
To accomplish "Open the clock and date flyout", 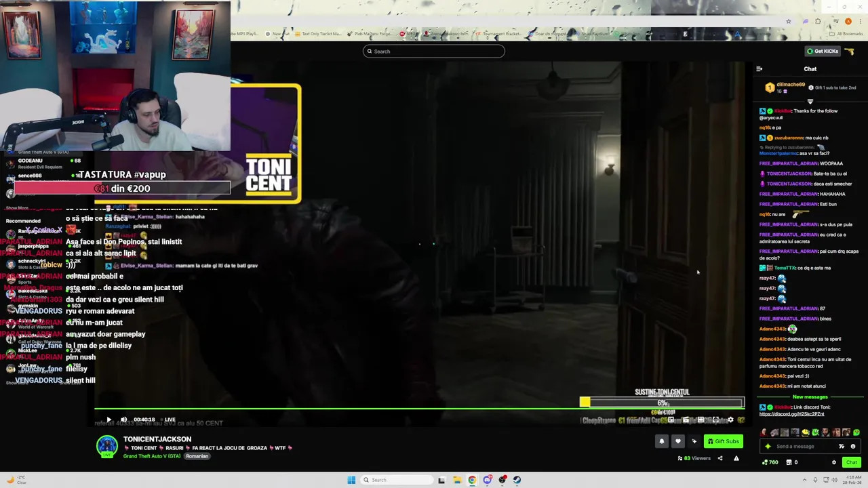I will pos(852,480).
